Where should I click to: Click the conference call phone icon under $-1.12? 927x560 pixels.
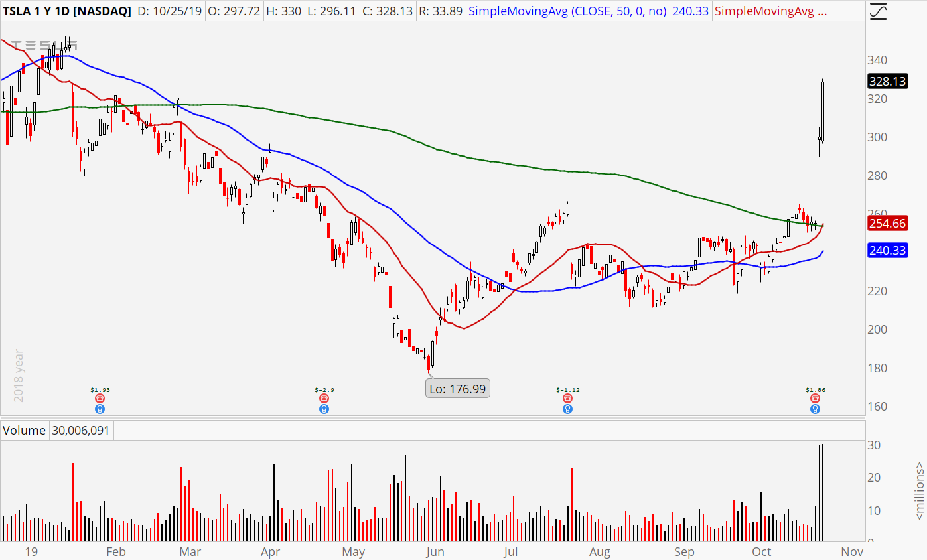coord(567,398)
